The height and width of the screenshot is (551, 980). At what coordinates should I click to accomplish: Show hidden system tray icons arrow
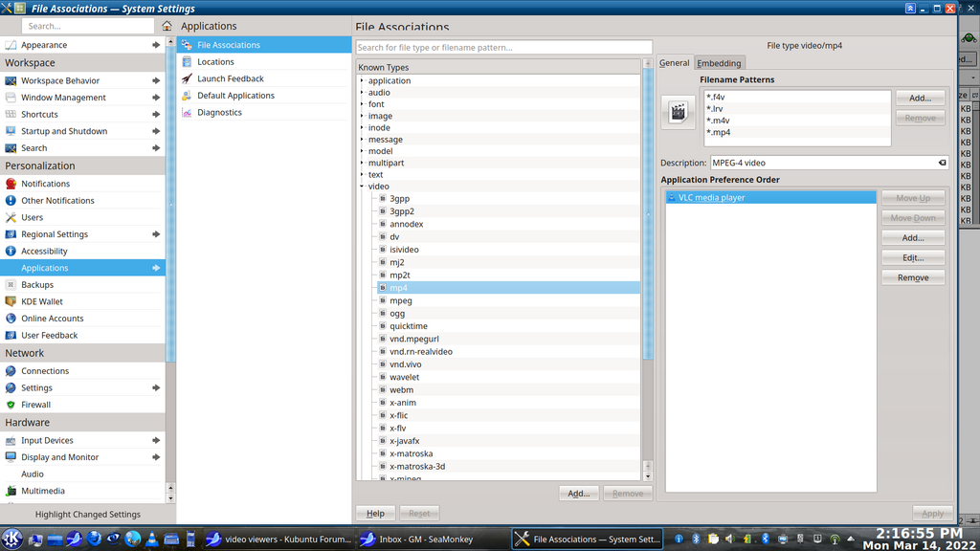(851, 539)
